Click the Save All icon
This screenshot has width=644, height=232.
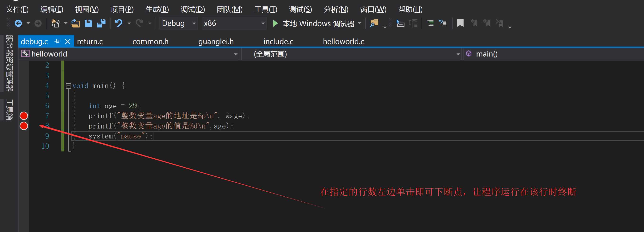tap(102, 24)
